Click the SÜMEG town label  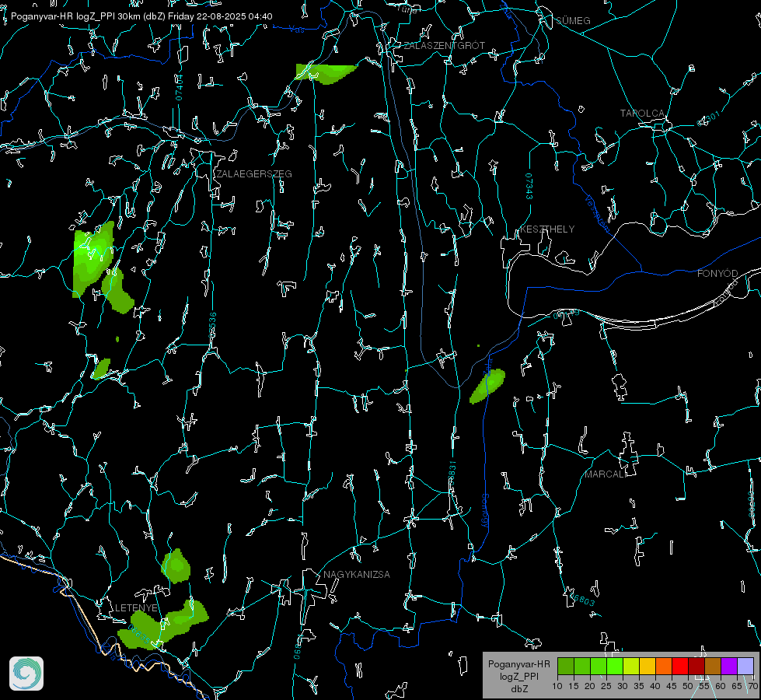pos(573,21)
